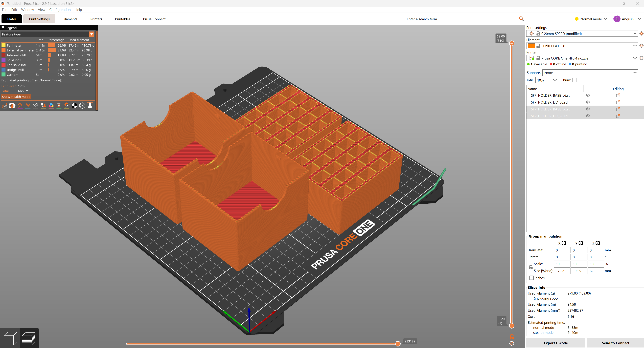Click Show stealth mode button
This screenshot has width=644, height=348.
coord(16,97)
